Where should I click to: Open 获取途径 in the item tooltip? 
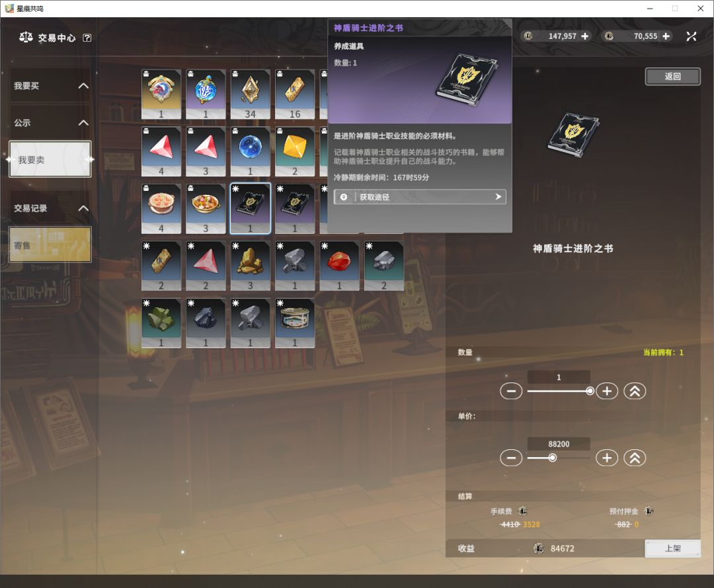[x=420, y=197]
